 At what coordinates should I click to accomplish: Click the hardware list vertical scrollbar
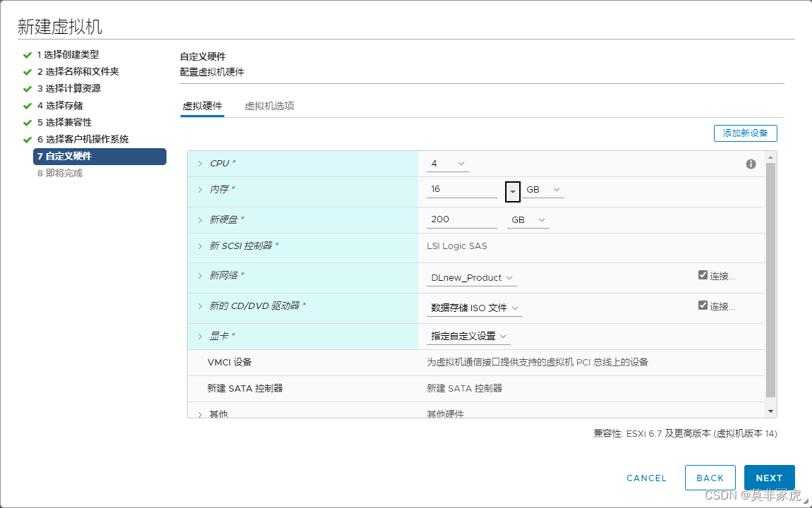pyautogui.click(x=770, y=282)
